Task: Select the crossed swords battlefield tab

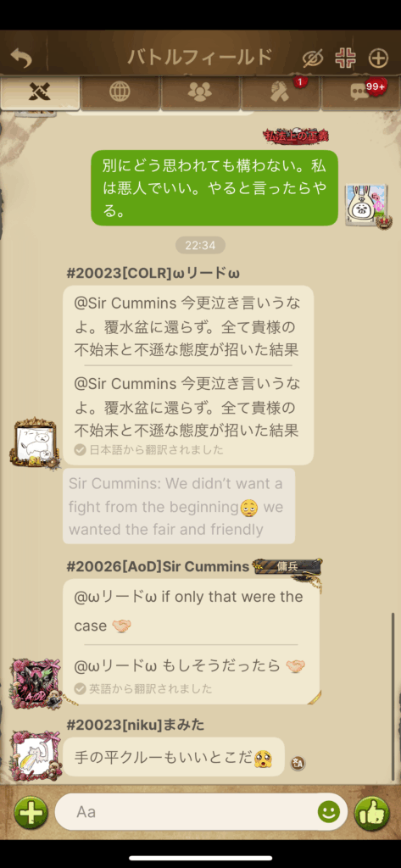Action: (x=40, y=92)
